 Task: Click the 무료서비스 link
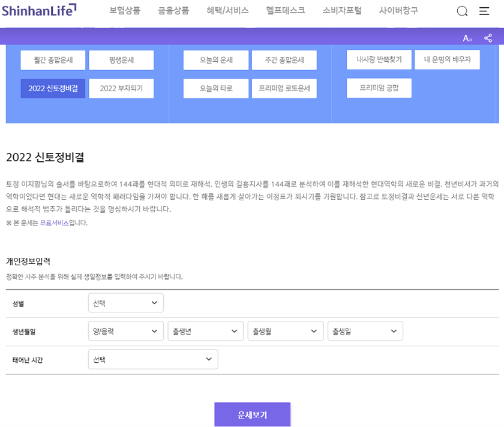click(55, 223)
